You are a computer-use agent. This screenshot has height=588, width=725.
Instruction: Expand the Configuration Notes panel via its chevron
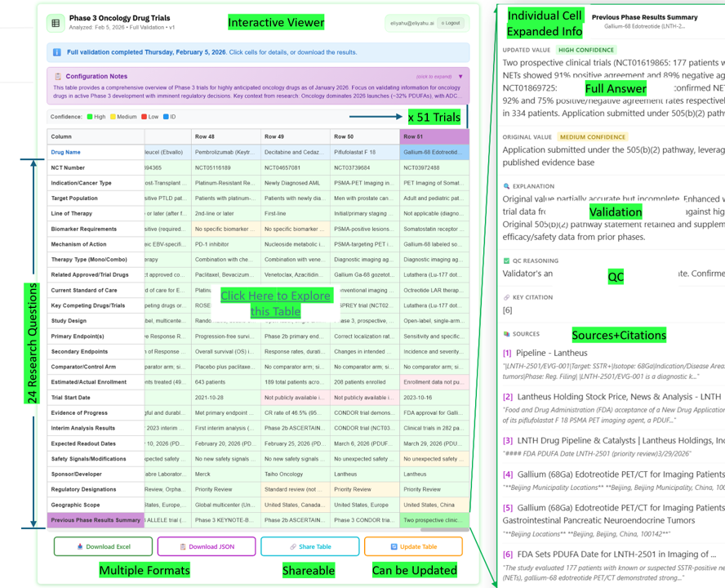click(x=462, y=74)
